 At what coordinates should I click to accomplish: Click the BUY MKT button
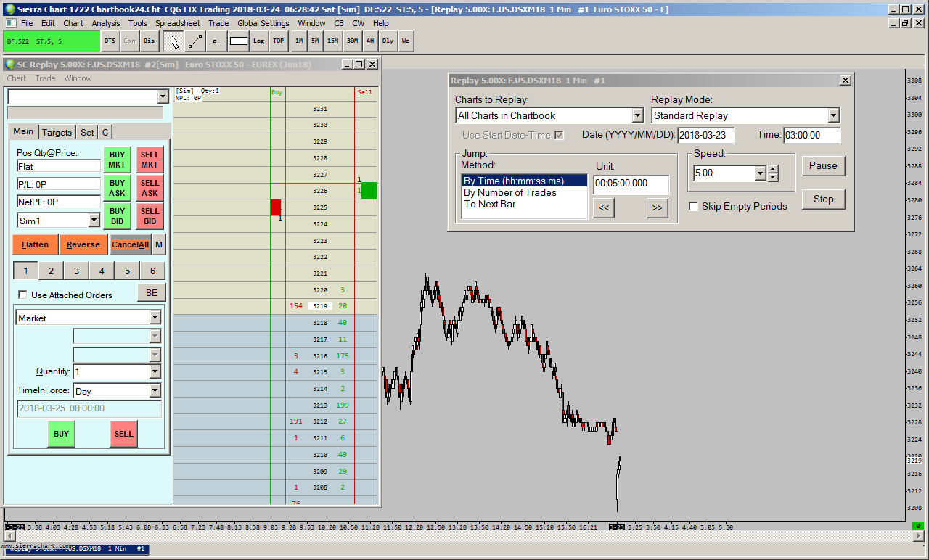[x=118, y=160]
